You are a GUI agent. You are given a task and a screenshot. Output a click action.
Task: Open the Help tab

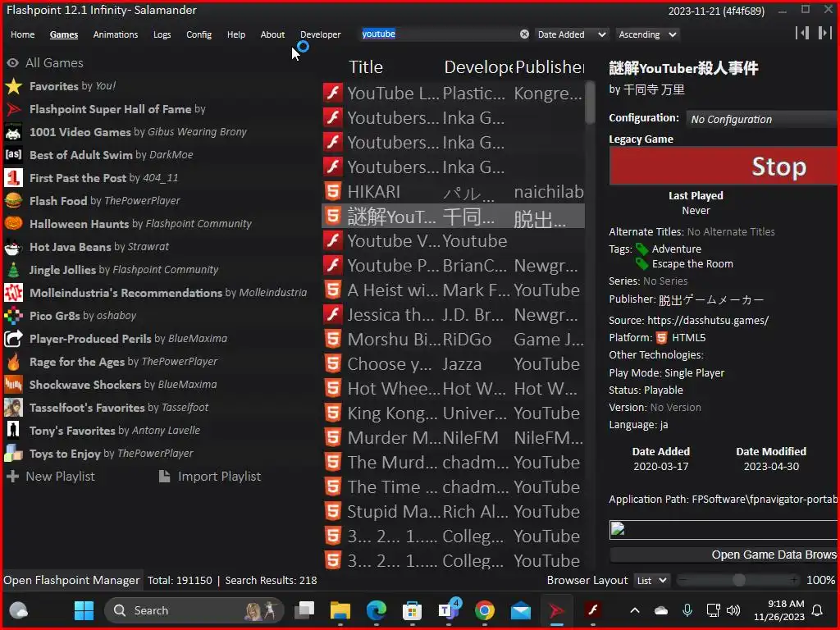[x=235, y=34]
